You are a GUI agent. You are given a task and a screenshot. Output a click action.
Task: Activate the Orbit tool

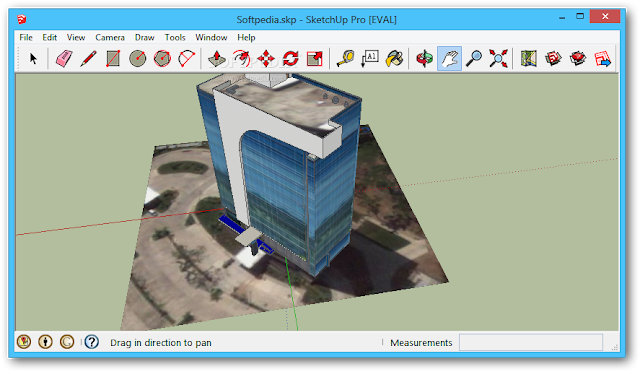coord(424,59)
